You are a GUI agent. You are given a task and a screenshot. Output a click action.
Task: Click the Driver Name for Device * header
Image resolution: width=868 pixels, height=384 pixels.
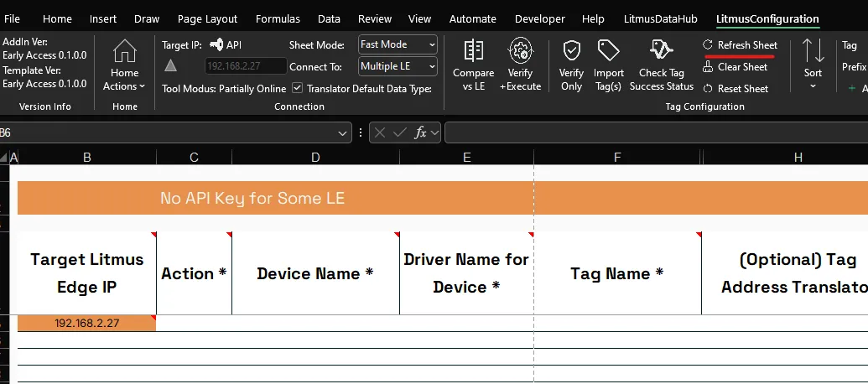(x=466, y=273)
